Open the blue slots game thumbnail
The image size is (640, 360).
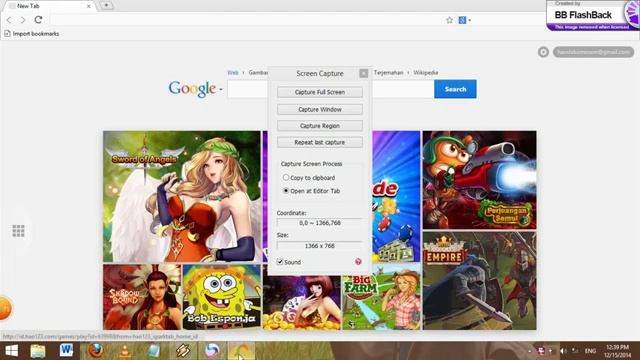396,196
